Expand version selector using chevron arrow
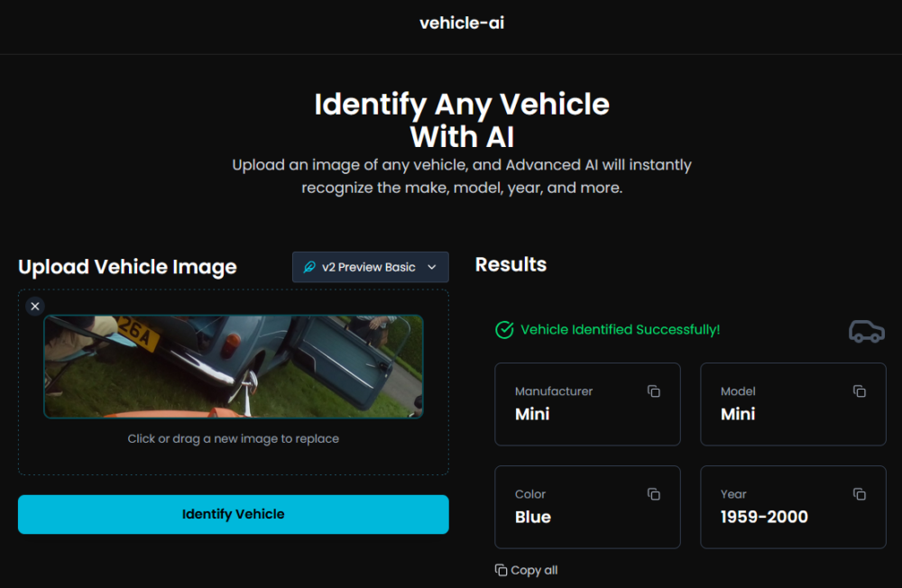The width and height of the screenshot is (902, 588). pyautogui.click(x=431, y=267)
